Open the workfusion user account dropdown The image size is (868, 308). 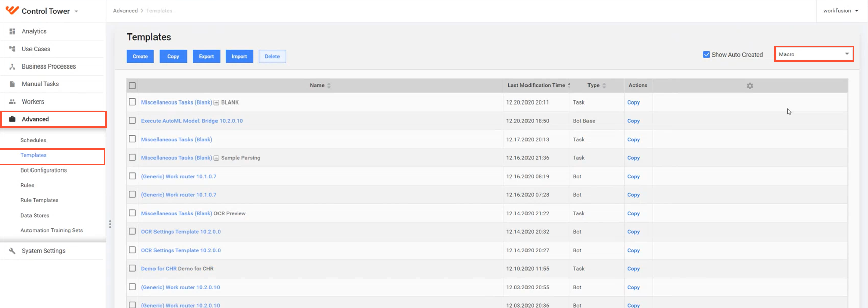click(x=841, y=11)
